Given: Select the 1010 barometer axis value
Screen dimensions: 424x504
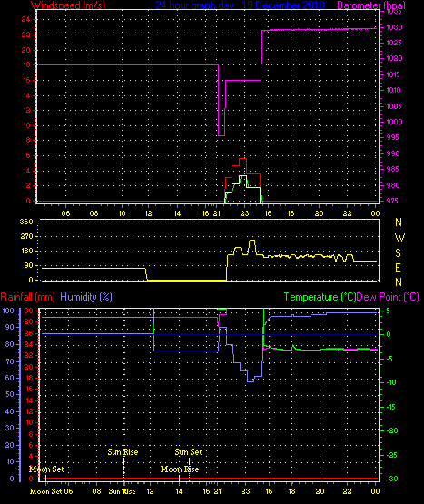Looking at the screenshot, I should (393, 90).
